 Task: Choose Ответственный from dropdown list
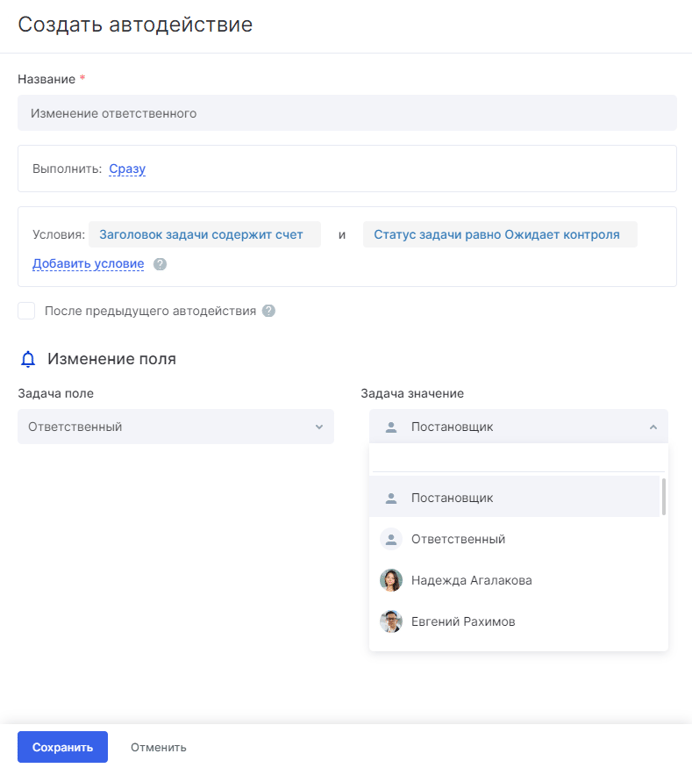click(458, 539)
